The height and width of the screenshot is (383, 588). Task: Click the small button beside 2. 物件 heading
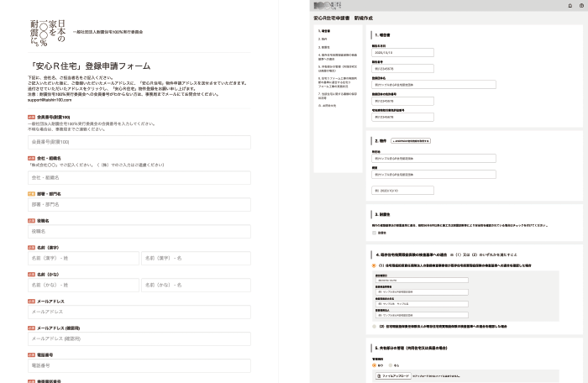pos(417,140)
